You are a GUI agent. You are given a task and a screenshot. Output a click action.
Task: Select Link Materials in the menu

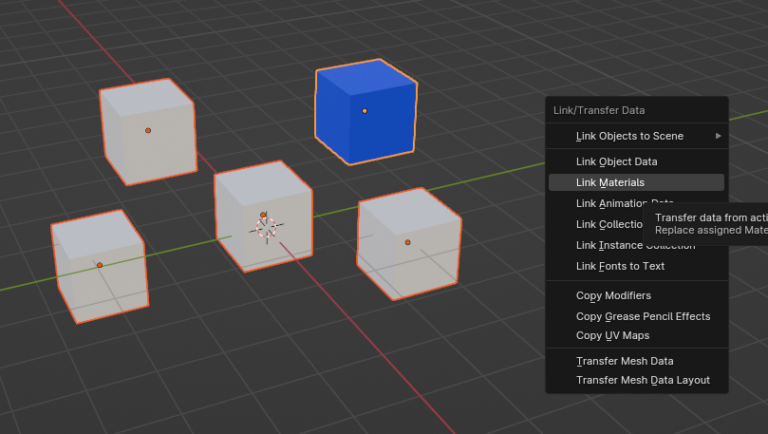pyautogui.click(x=610, y=182)
